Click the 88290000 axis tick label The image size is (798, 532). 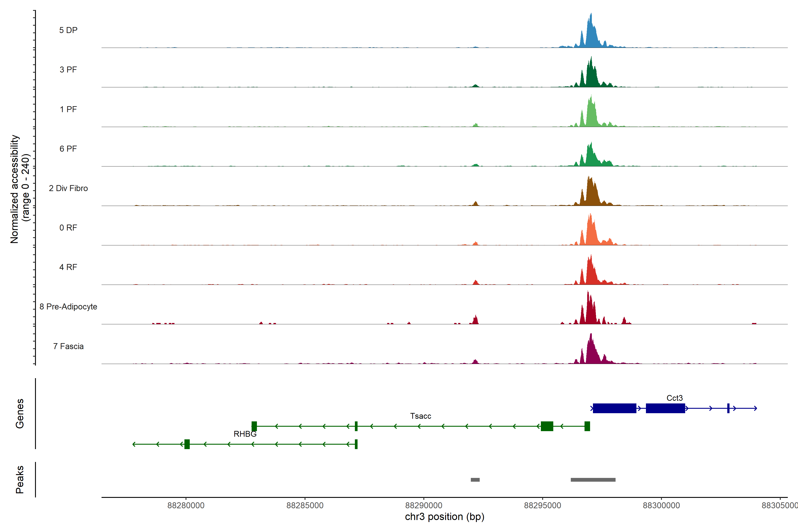tap(423, 506)
